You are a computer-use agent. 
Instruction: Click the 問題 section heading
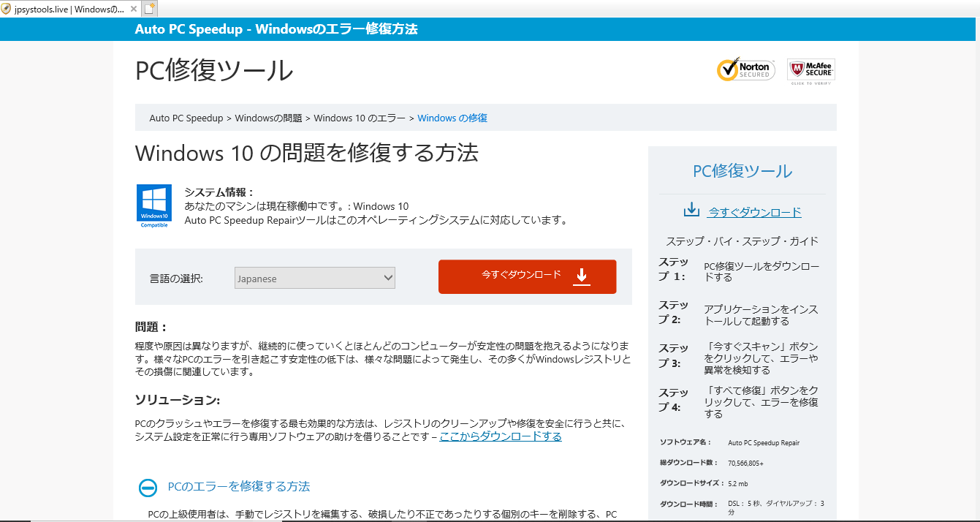point(151,327)
